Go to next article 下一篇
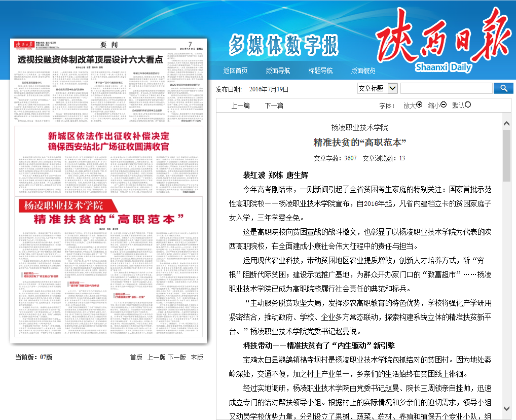The height and width of the screenshot is (420, 516). pos(274,106)
